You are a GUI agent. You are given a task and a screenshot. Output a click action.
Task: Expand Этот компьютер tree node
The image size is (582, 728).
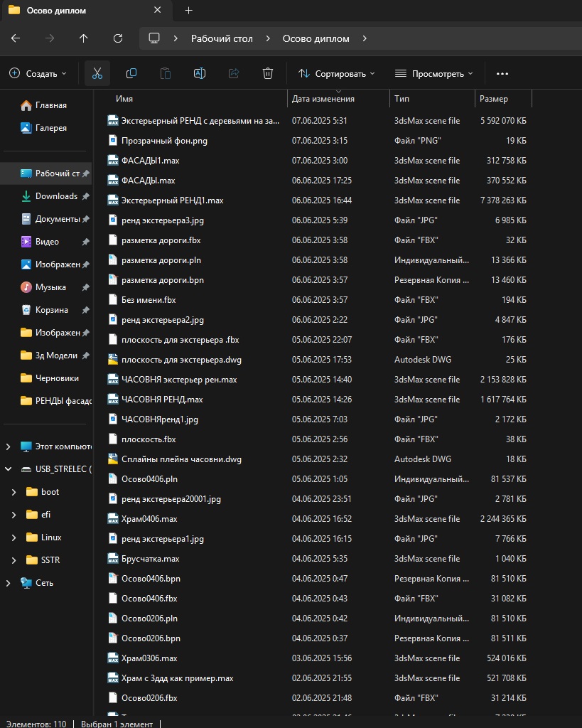8,446
